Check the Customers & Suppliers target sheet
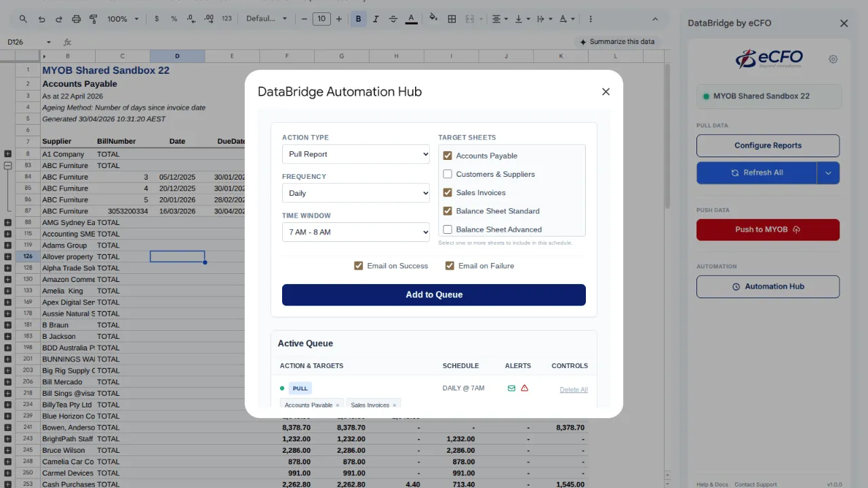The height and width of the screenshot is (488, 868). [448, 174]
